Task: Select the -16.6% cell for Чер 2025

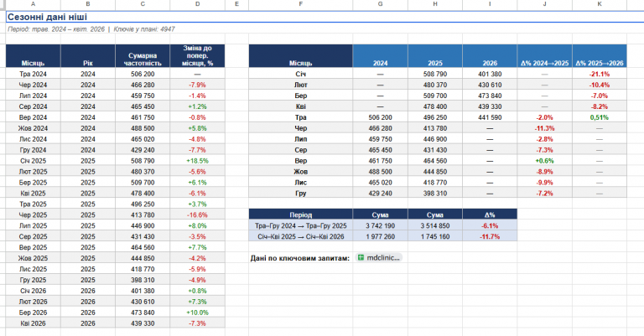Action: (x=197, y=215)
